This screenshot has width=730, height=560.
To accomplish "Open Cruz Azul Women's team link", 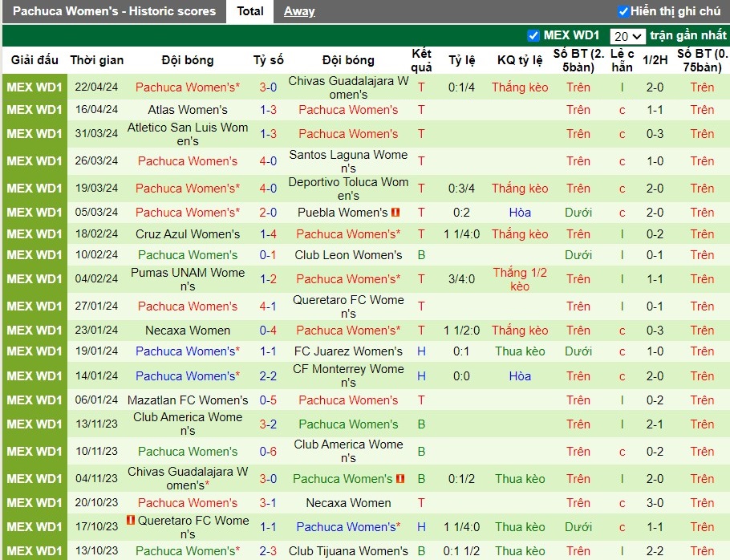I will coord(188,234).
